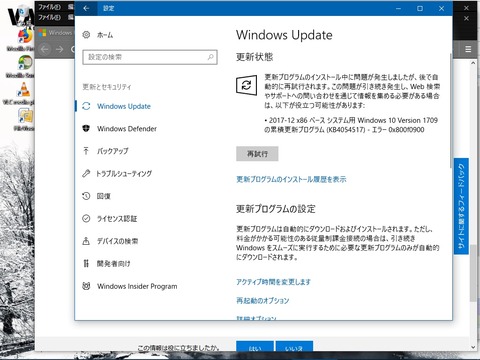Click the サイトに関するフィードバック side tab
Image resolution: width=480 pixels, height=360 pixels.
click(x=461, y=206)
